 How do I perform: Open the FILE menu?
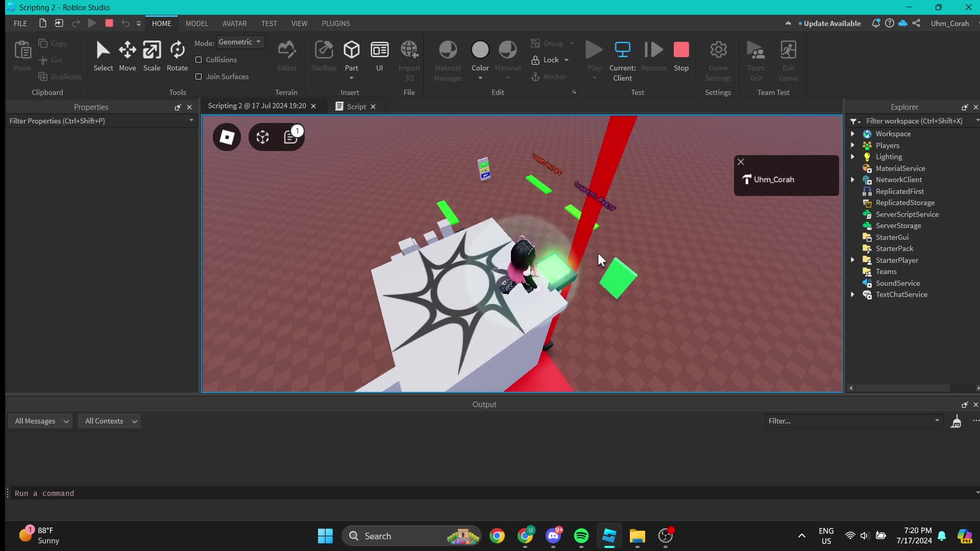(20, 23)
